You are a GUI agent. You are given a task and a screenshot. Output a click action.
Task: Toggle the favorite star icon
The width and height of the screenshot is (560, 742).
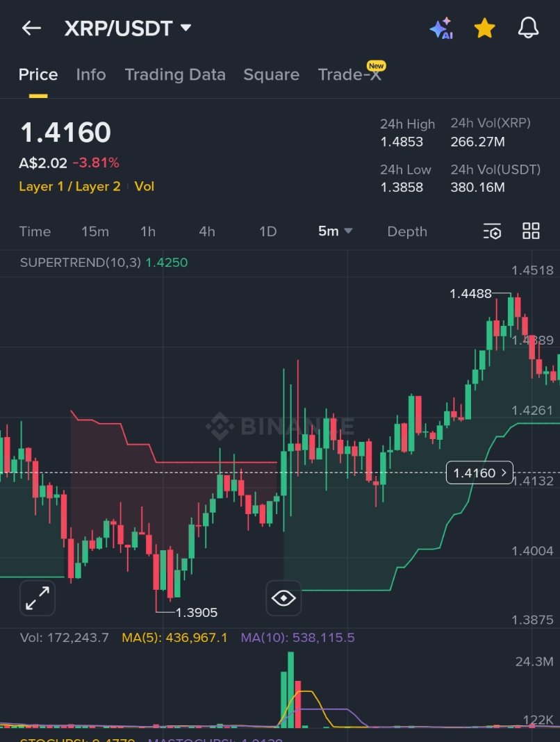tap(485, 28)
